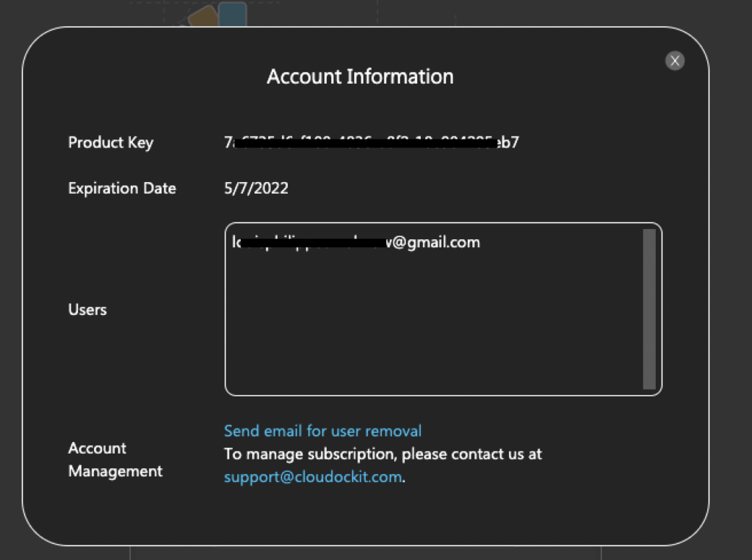Click the blacked-out portion of user email
This screenshot has height=560, width=752.
(313, 243)
